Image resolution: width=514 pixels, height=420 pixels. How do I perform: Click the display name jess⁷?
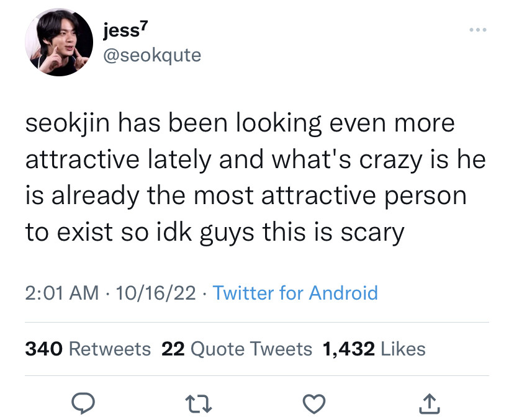[x=125, y=30]
